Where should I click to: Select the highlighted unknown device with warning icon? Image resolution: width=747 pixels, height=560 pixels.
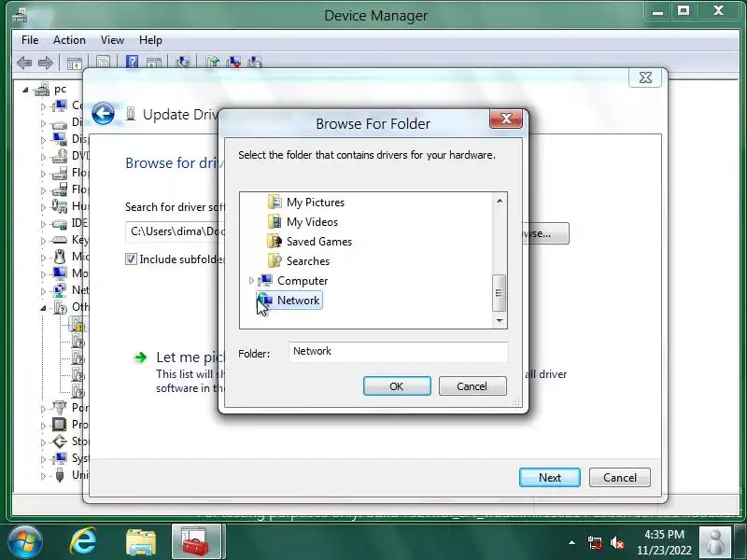click(x=78, y=324)
